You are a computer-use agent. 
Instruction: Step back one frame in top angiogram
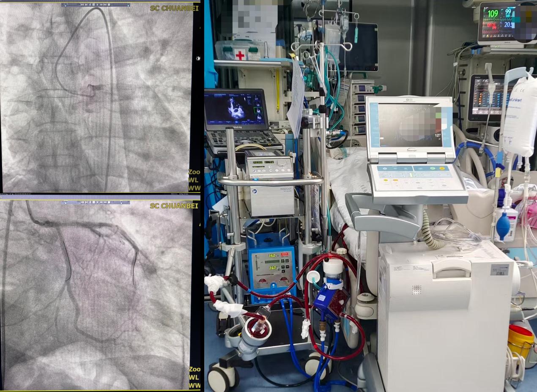90,5
